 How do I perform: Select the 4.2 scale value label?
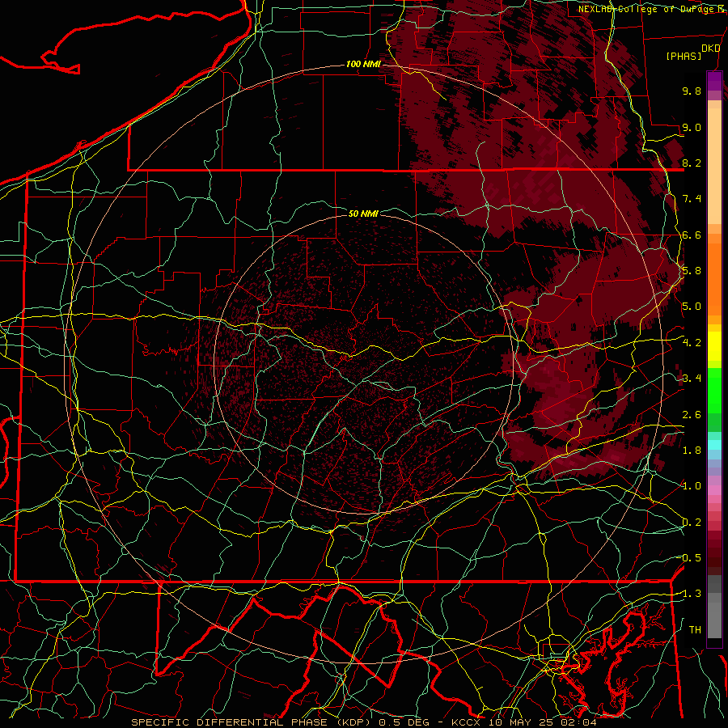point(692,343)
